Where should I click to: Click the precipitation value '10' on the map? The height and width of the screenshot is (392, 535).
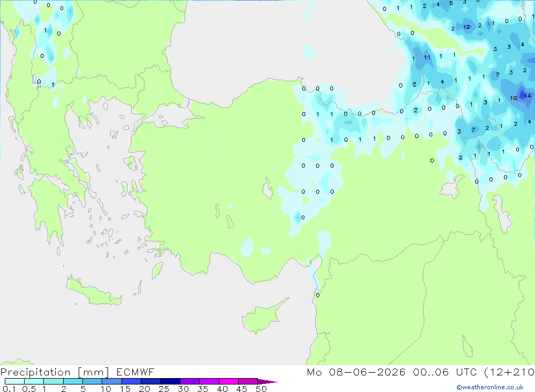click(x=513, y=98)
